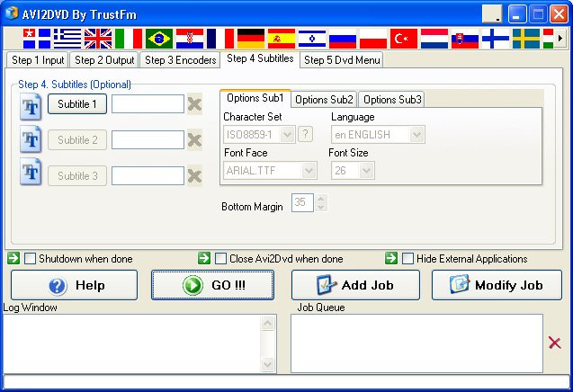The width and height of the screenshot is (573, 392).
Task: Click Modify Job button
Action: tap(497, 285)
